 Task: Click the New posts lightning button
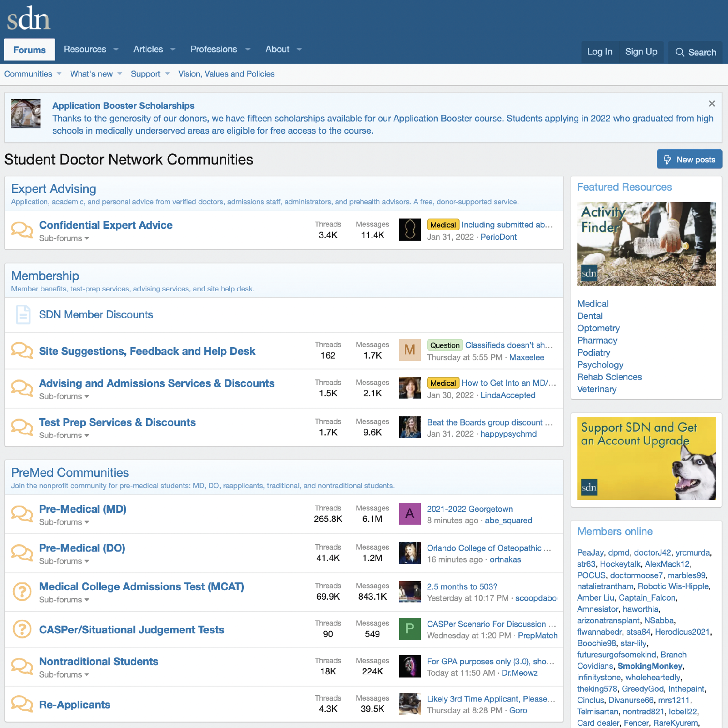click(x=689, y=159)
